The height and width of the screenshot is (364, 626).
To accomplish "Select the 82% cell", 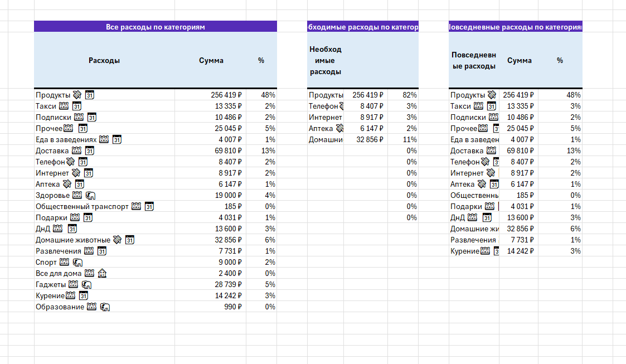I will [403, 95].
